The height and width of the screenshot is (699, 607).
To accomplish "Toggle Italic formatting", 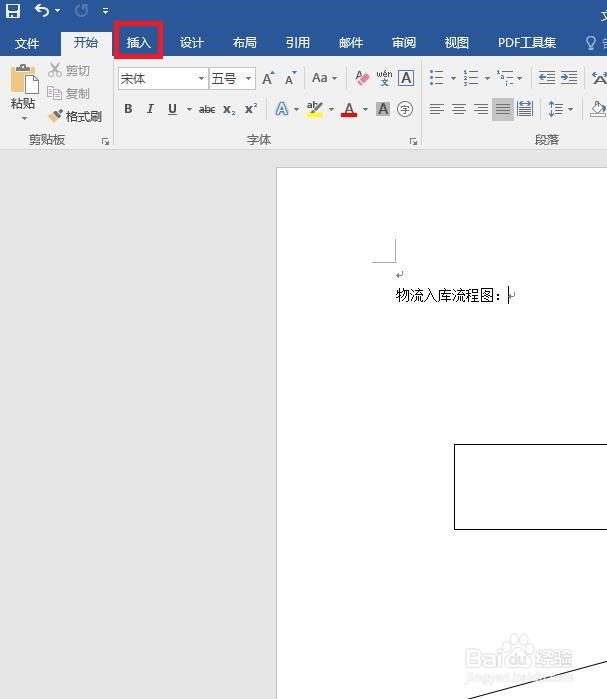I will pyautogui.click(x=150, y=109).
